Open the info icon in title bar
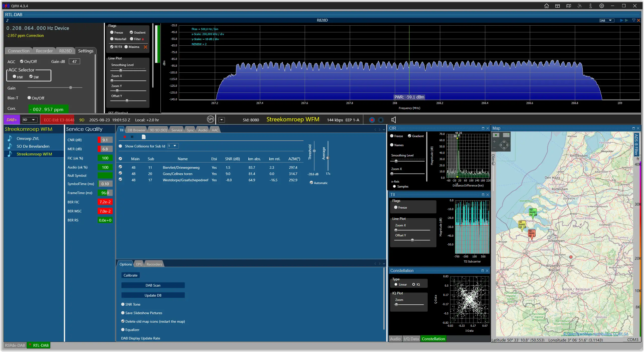This screenshot has height=352, width=644. 590,6
